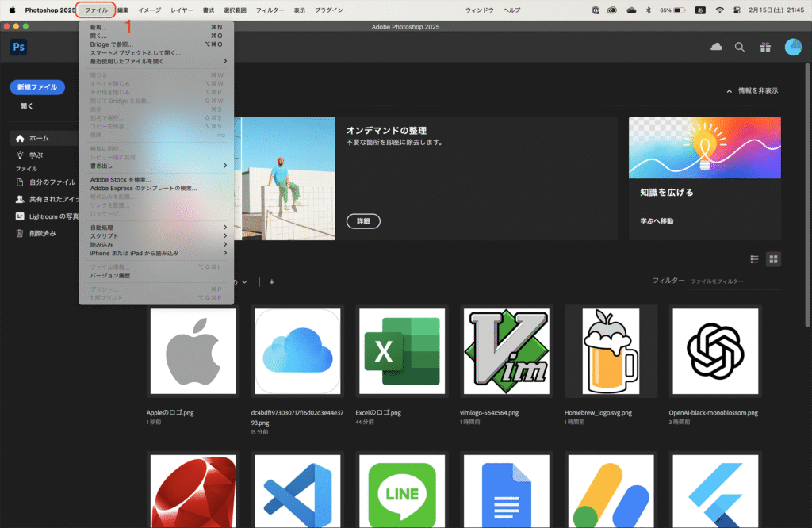Open the Google Docs blue document thumbnail
This screenshot has width=812, height=528.
(507, 491)
